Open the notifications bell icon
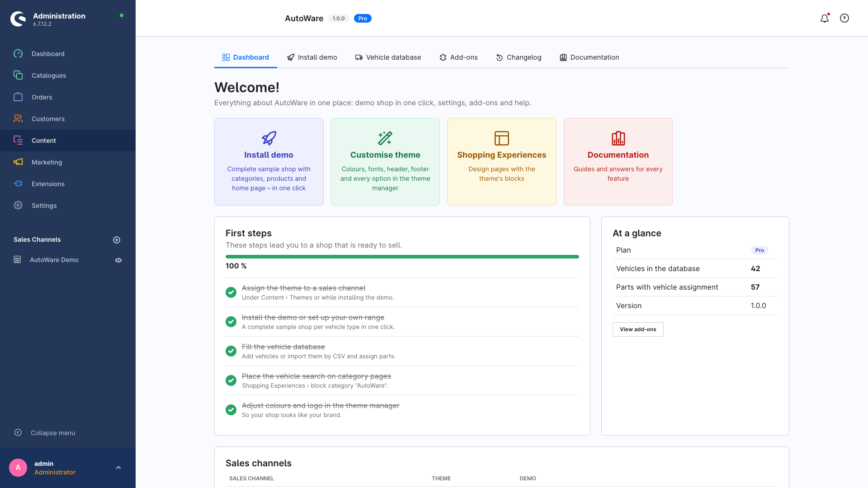868x488 pixels. pos(825,18)
